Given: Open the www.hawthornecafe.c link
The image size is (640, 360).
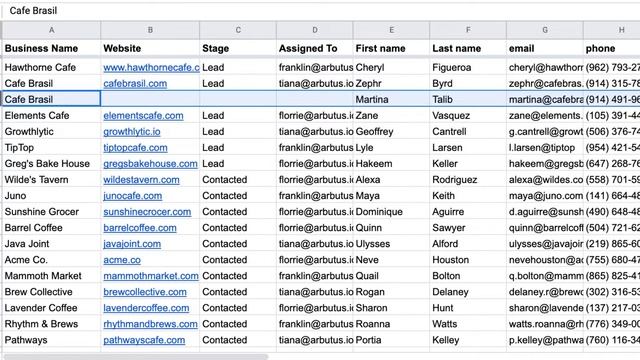Looking at the screenshot, I should 151,67.
